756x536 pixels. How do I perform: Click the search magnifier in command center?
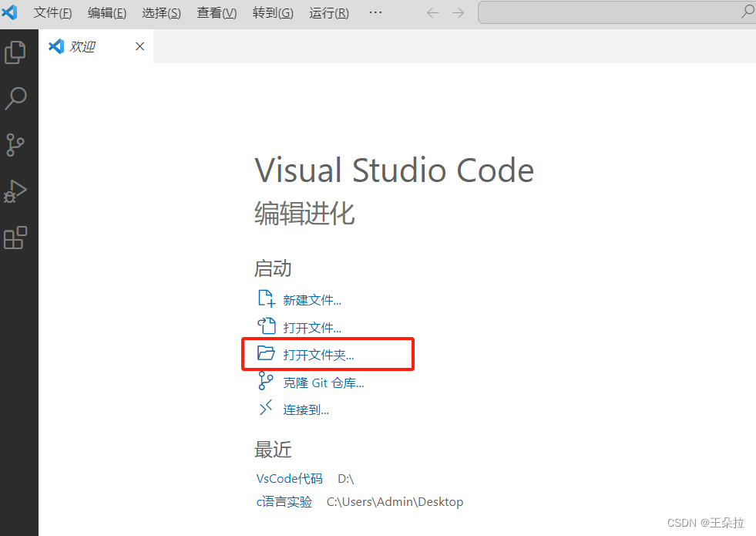748,12
